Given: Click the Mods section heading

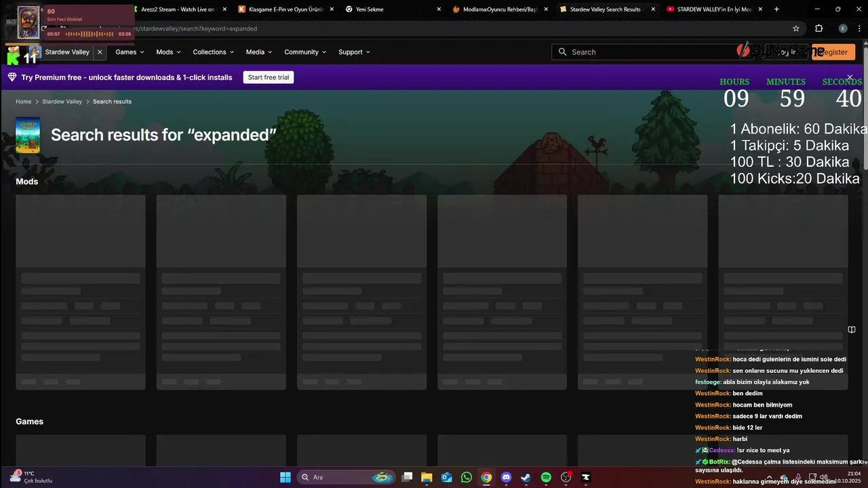Looking at the screenshot, I should point(27,182).
